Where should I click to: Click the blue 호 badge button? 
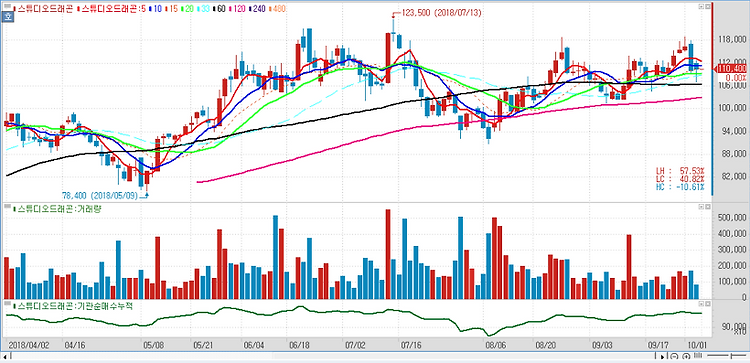point(8,17)
